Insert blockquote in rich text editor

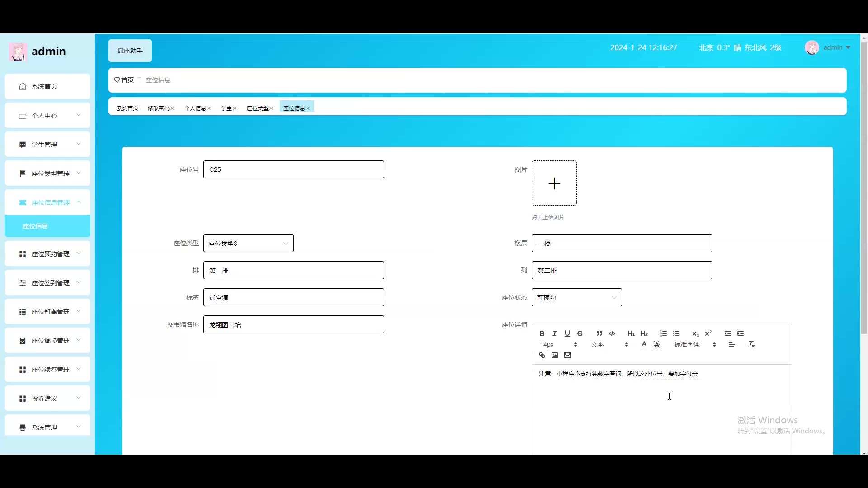tap(599, 333)
